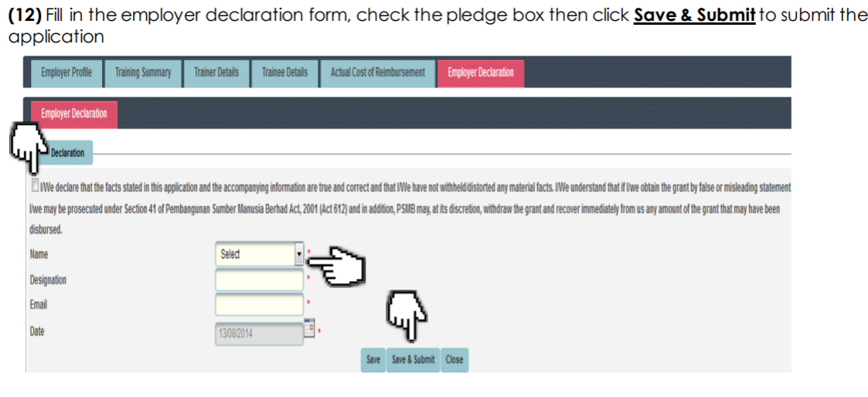Click the Close button
This screenshot has height=397, width=868.
point(454,360)
